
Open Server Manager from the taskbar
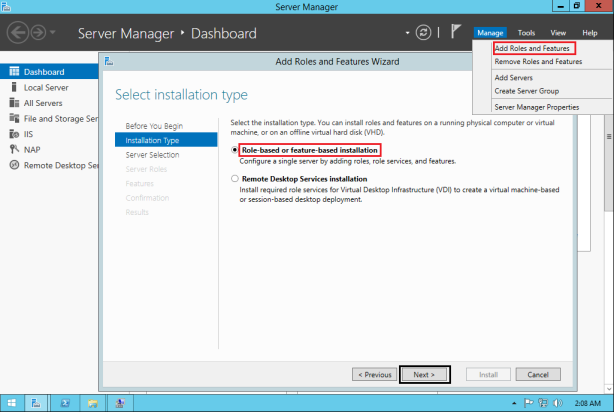click(36, 403)
